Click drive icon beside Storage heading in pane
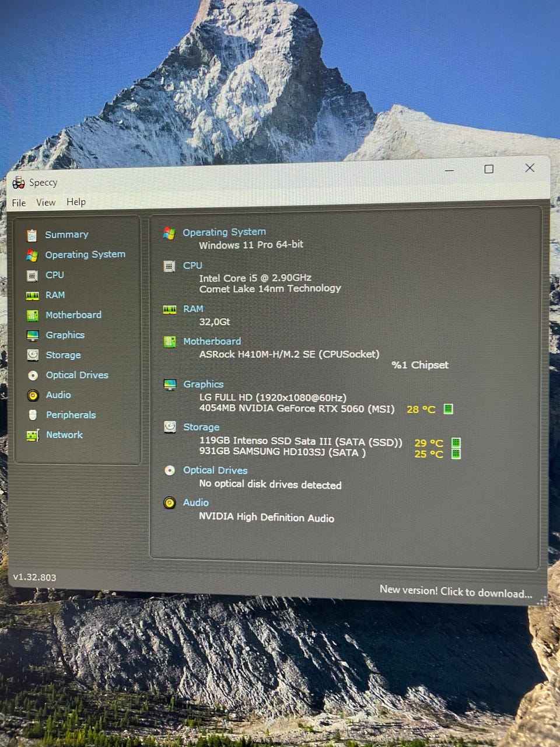The width and height of the screenshot is (560, 747). click(170, 427)
